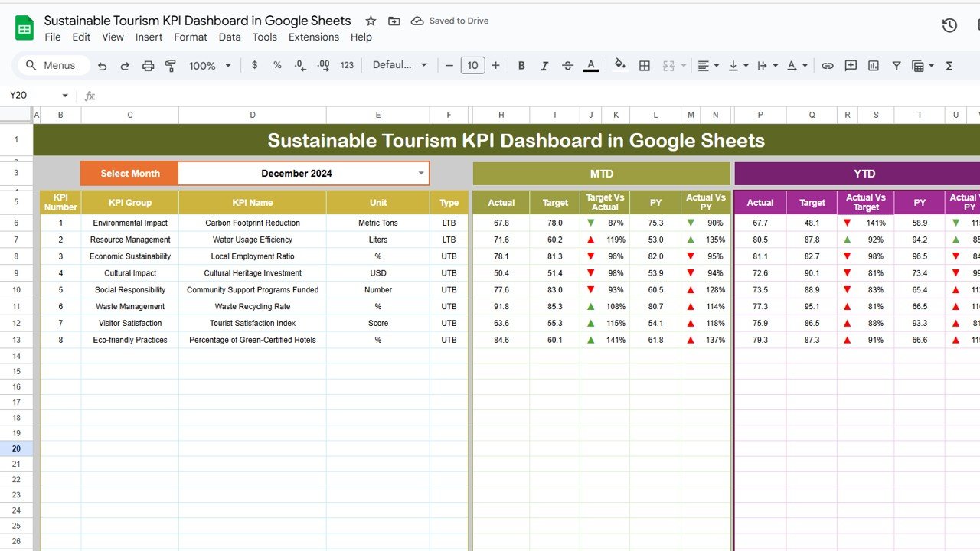Image resolution: width=980 pixels, height=551 pixels.
Task: Click the insert comment icon
Action: coord(851,66)
